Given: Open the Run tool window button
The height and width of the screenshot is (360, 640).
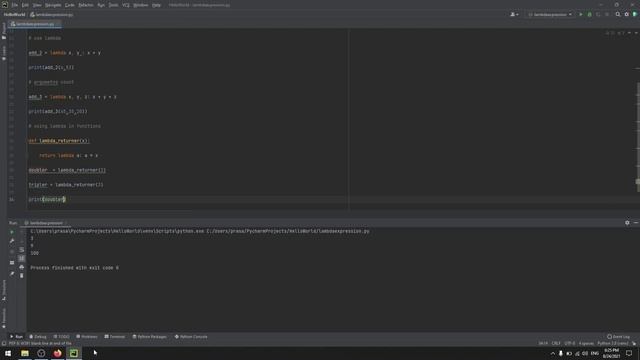Looking at the screenshot, I should click(16, 337).
